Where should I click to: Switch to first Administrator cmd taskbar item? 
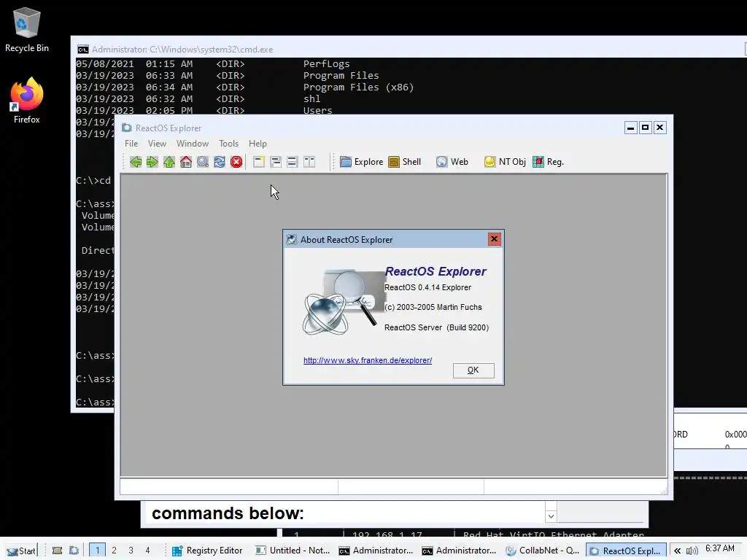376,551
